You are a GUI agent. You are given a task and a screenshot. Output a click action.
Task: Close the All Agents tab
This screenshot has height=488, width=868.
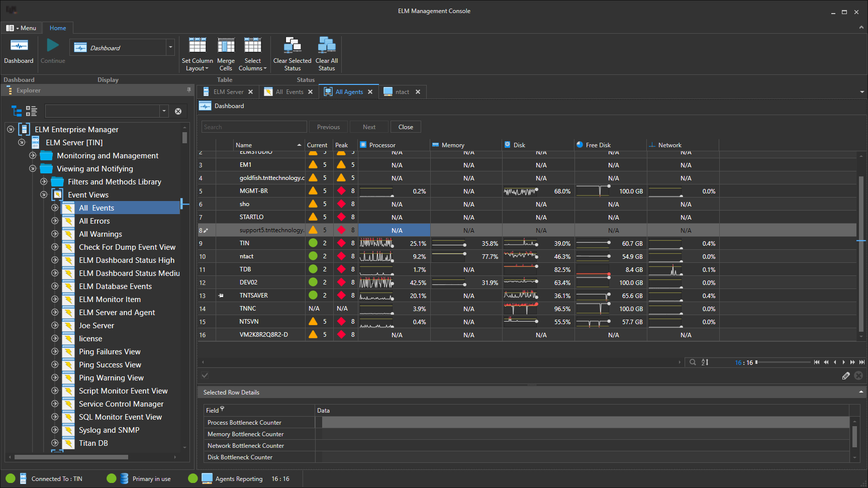click(370, 92)
